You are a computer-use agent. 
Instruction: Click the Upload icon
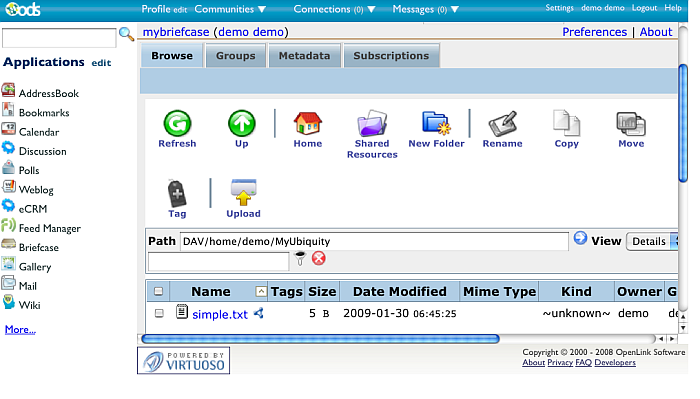[x=243, y=193]
